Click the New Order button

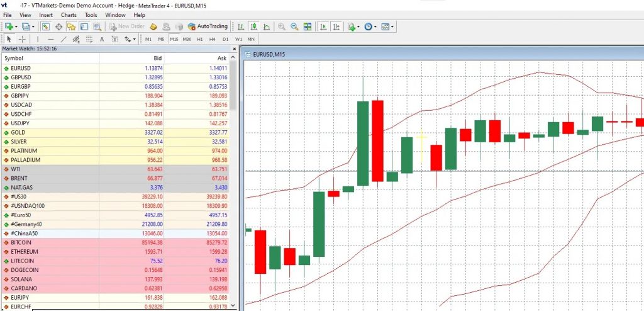click(x=127, y=26)
